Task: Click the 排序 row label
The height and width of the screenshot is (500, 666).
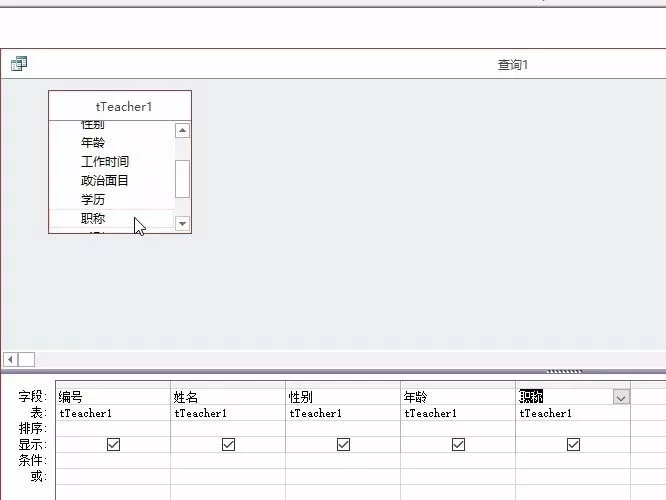Action: coord(32,428)
